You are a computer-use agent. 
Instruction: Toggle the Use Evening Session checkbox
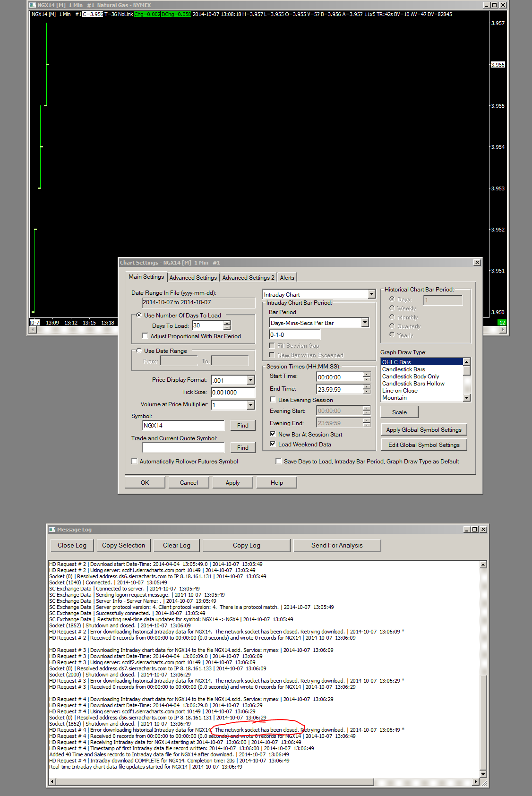[273, 400]
